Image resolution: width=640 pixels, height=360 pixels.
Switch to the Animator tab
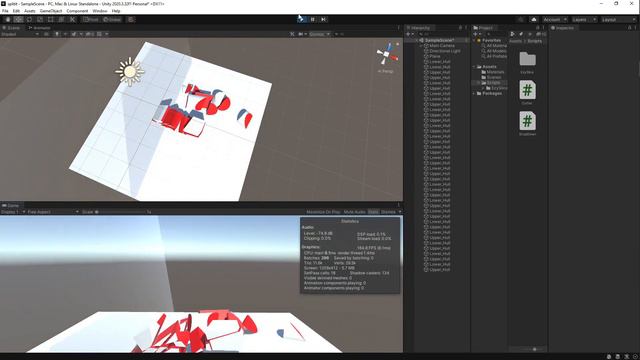(40, 28)
